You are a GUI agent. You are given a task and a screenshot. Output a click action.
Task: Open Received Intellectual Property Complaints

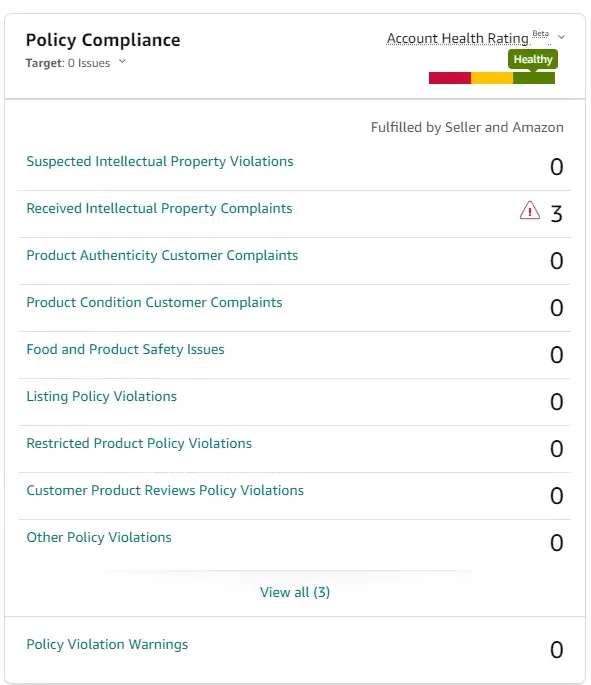tap(159, 208)
